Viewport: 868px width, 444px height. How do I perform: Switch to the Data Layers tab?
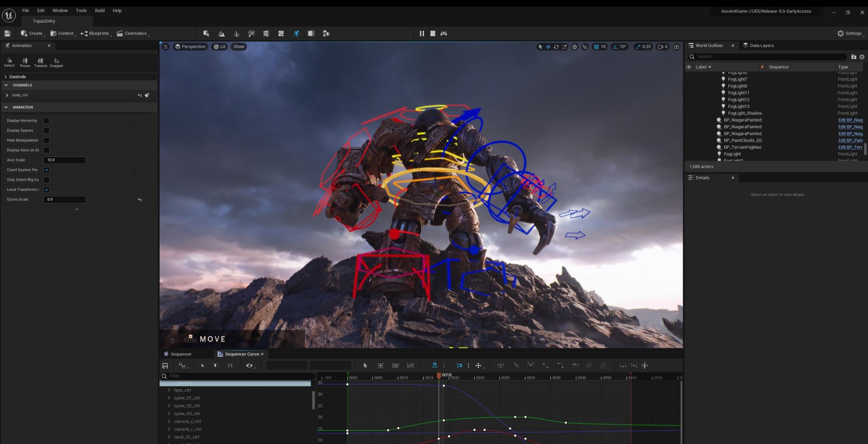[758, 46]
